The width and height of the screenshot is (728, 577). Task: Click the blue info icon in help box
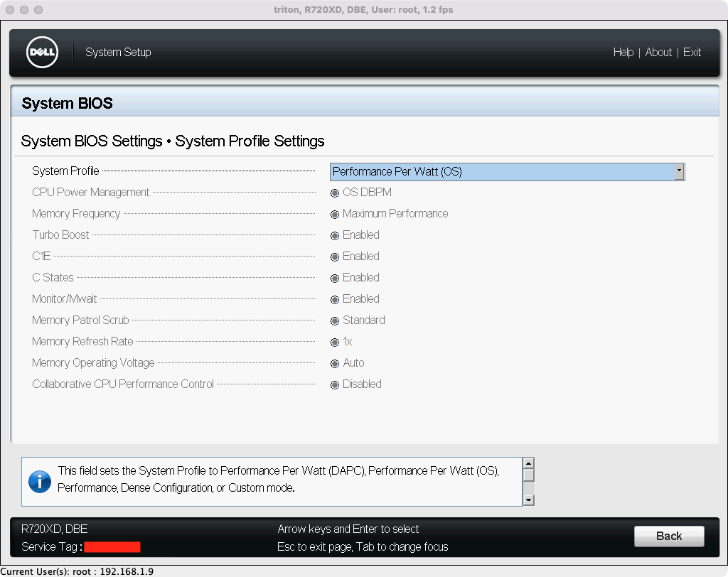[x=40, y=481]
